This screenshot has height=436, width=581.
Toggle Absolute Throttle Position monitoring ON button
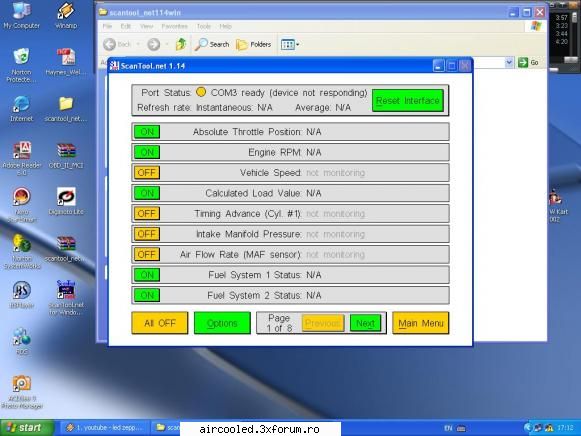pos(147,132)
